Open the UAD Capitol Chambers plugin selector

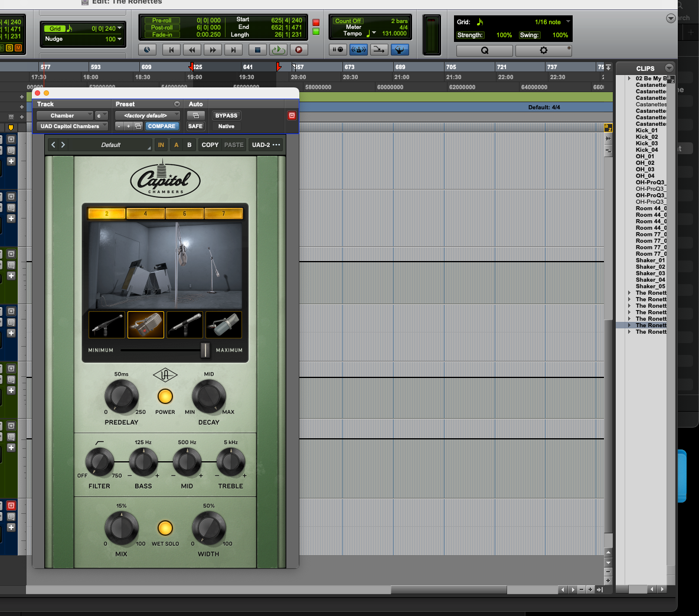(72, 126)
